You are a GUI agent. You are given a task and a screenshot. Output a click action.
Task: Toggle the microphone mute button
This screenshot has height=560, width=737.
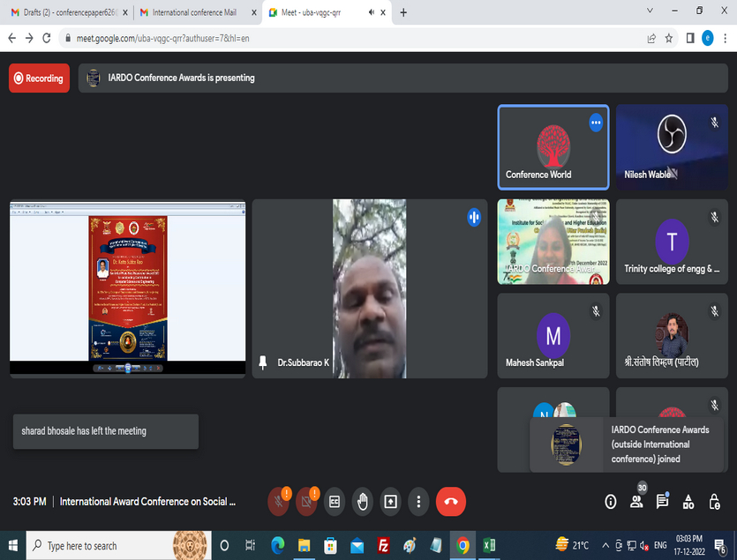click(x=278, y=502)
